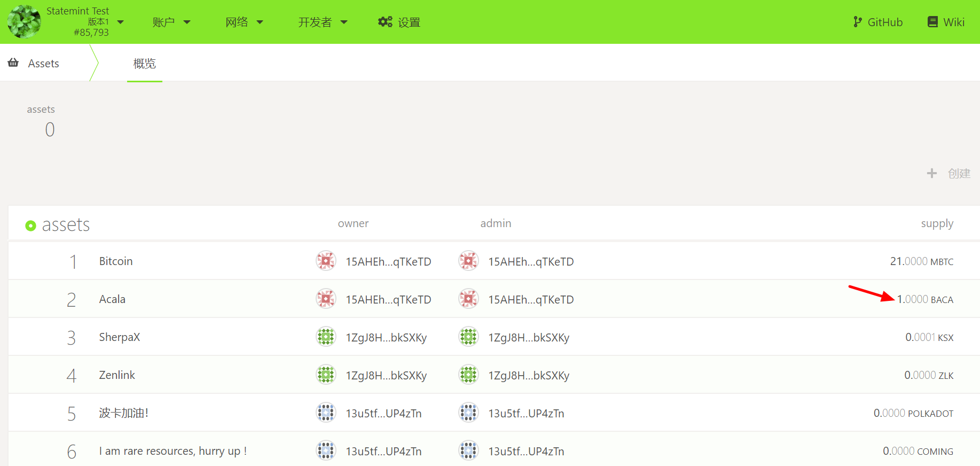Screen dimensions: 980x466
Task: Click Zenlink owner identicon
Action: pos(326,375)
